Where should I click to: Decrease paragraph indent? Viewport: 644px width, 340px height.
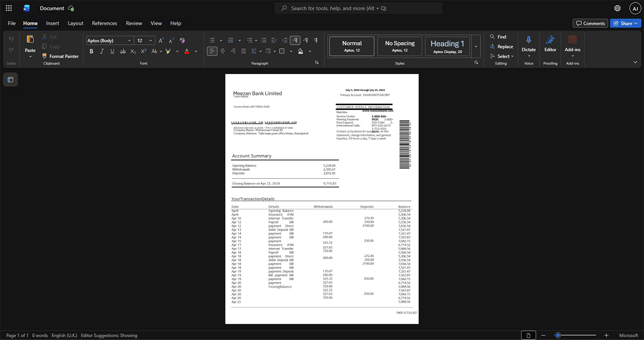tap(274, 41)
